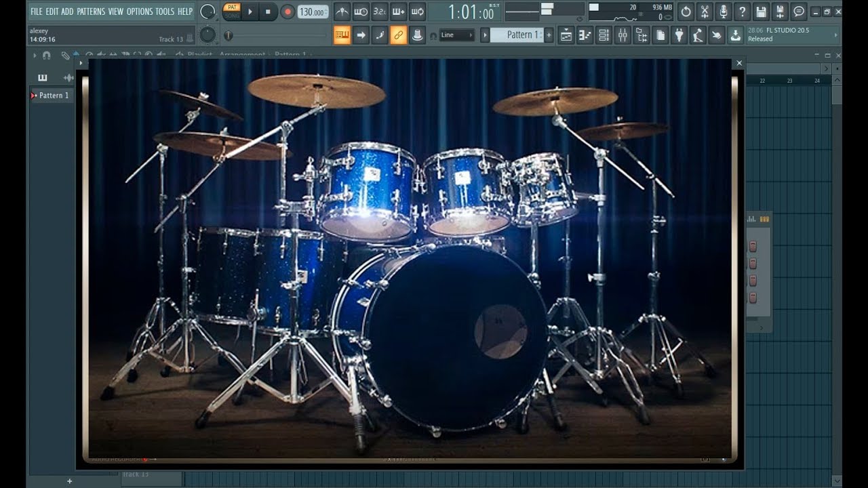
Task: Open the Playlist view icon
Action: (x=566, y=35)
